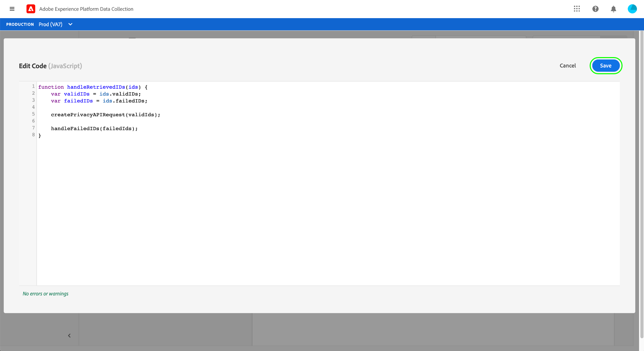Open the app switcher grid
This screenshot has height=351, width=644.
[577, 9]
